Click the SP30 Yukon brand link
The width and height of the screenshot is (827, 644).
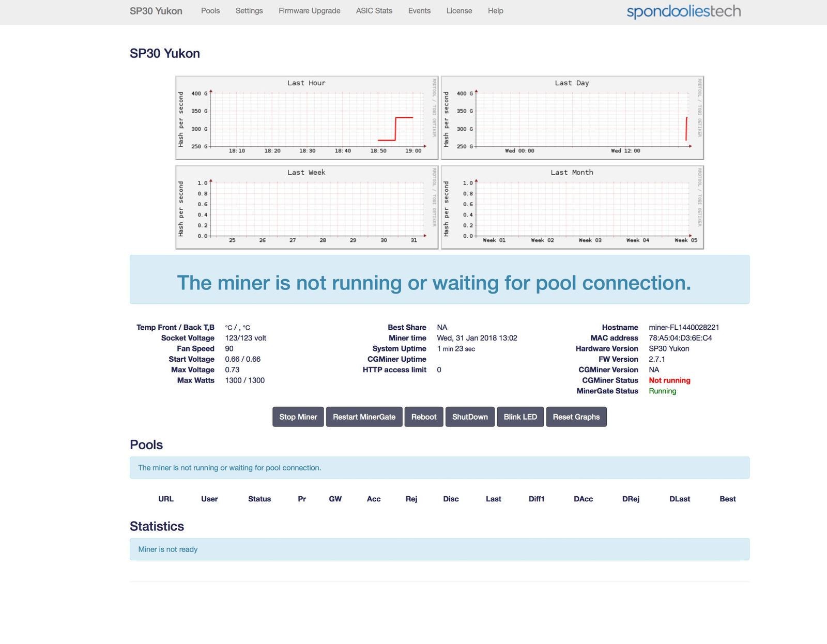point(156,11)
